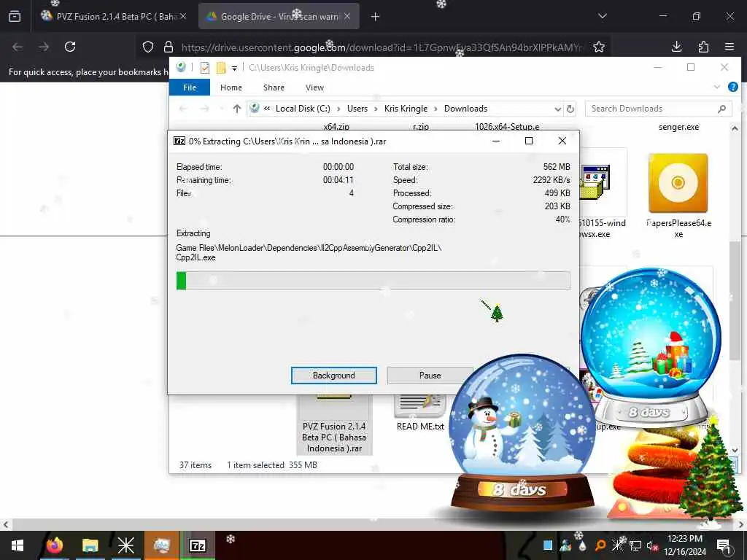The image size is (747, 560).
Task: Bookmark this page with the star
Action: point(599,47)
